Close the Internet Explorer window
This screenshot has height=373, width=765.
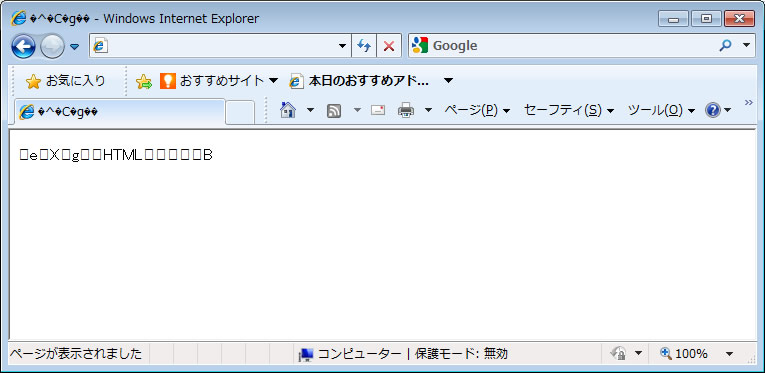pyautogui.click(x=739, y=19)
